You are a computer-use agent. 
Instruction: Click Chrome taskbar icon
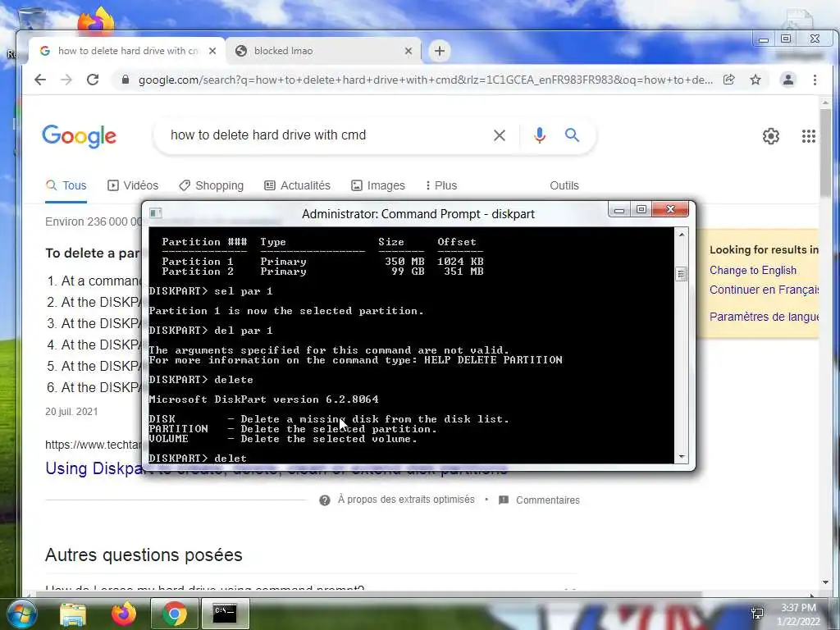pyautogui.click(x=174, y=614)
